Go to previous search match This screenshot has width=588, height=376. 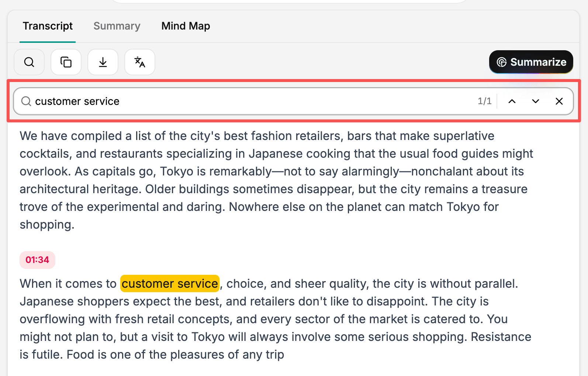pos(512,101)
